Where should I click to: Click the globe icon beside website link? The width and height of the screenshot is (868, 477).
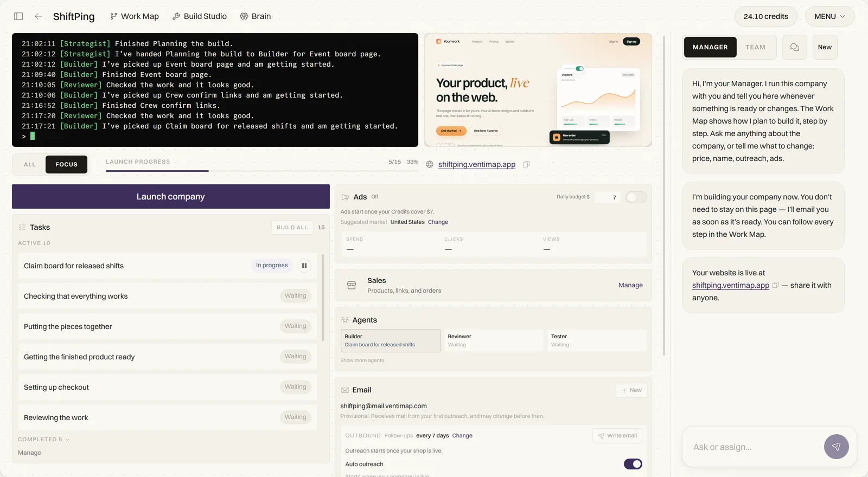[430, 164]
